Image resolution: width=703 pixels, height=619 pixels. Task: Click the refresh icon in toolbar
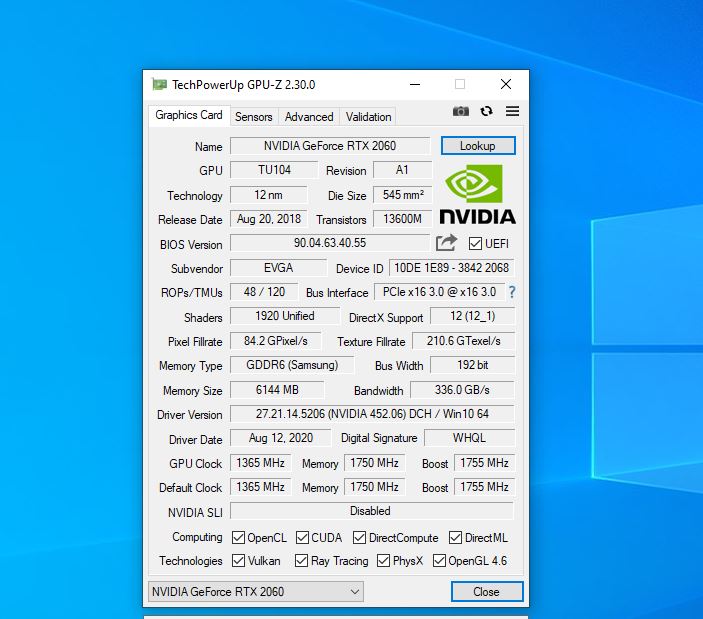pos(486,112)
